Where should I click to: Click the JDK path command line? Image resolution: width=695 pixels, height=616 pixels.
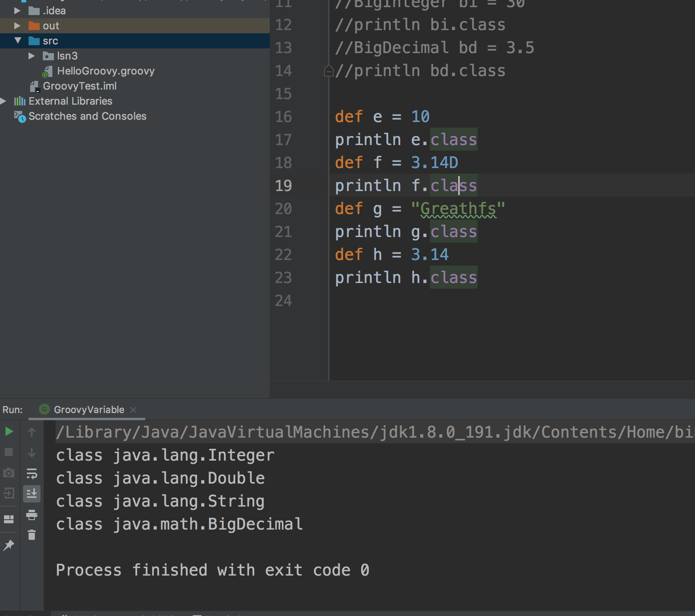375,432
